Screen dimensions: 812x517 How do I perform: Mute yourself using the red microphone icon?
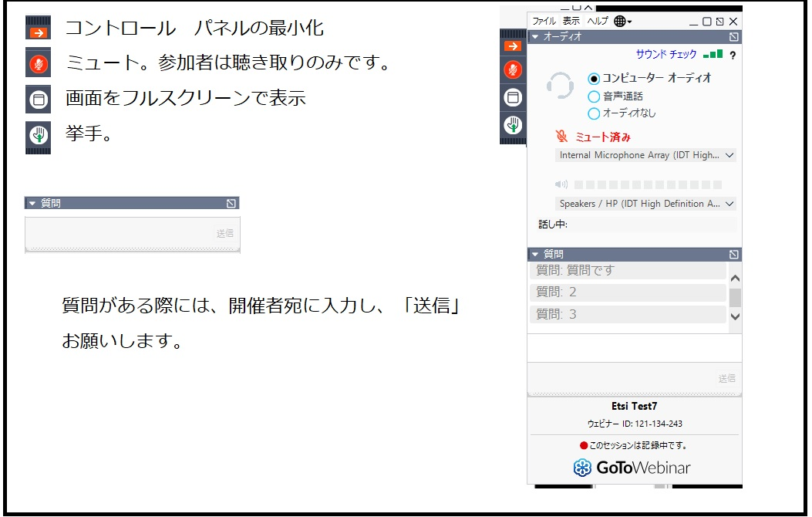click(x=513, y=71)
